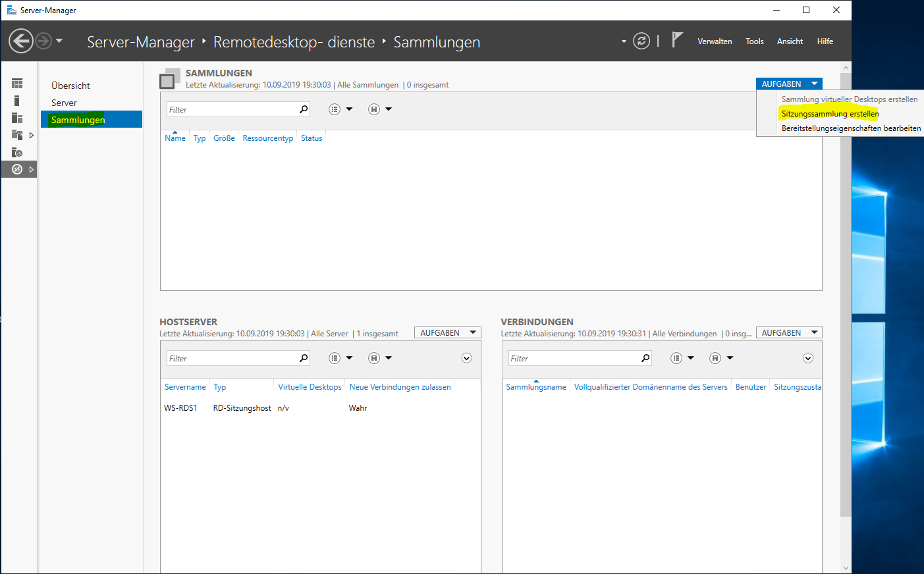Viewport: 924px width, 574px height.
Task: Go to Übersicht page
Action: tap(70, 86)
